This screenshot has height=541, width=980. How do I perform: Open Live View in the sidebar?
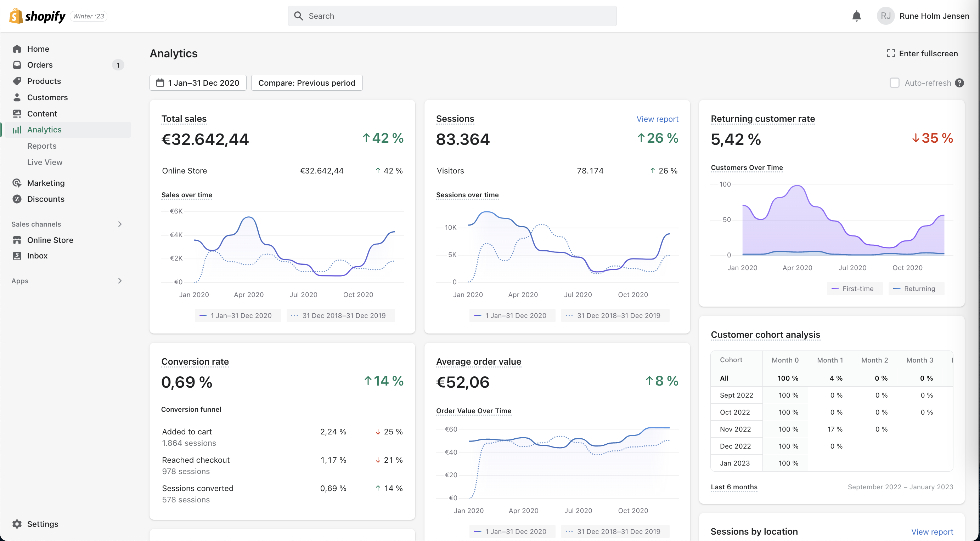pos(45,162)
